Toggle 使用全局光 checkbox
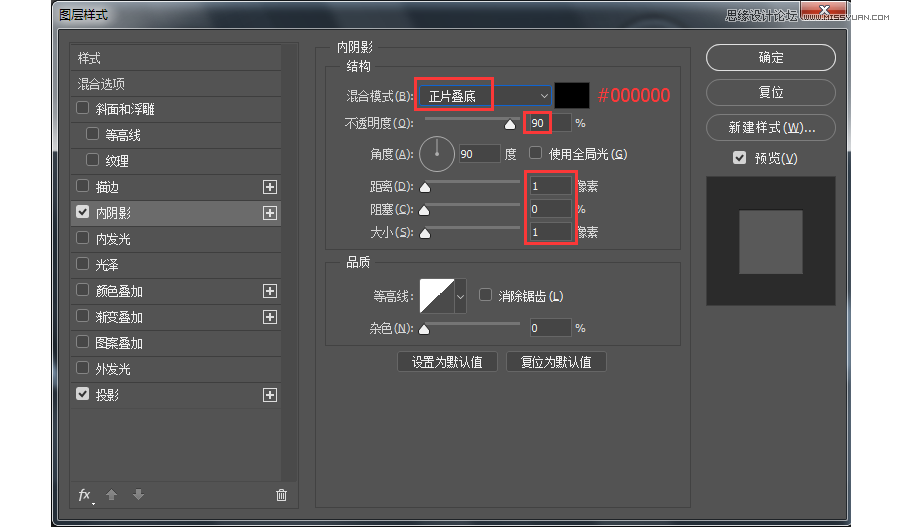 coord(536,153)
